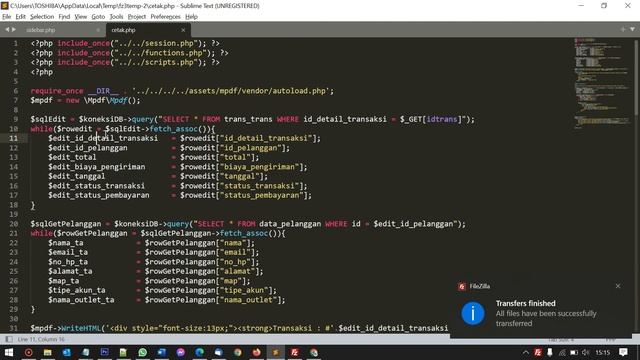640x360 pixels.
Task: Click the FileZilla icon in notification header
Action: pyautogui.click(x=462, y=287)
